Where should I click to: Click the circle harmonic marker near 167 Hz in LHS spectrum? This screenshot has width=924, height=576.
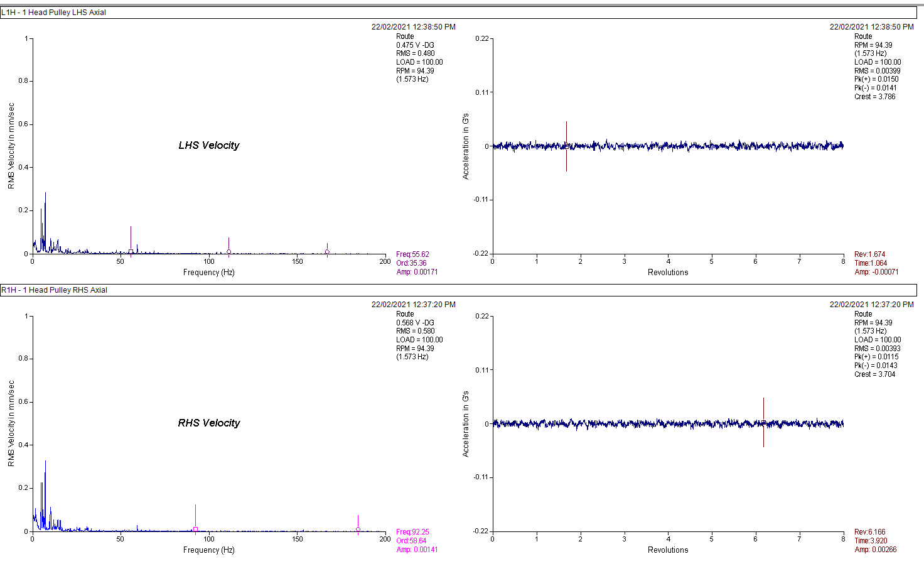(327, 253)
